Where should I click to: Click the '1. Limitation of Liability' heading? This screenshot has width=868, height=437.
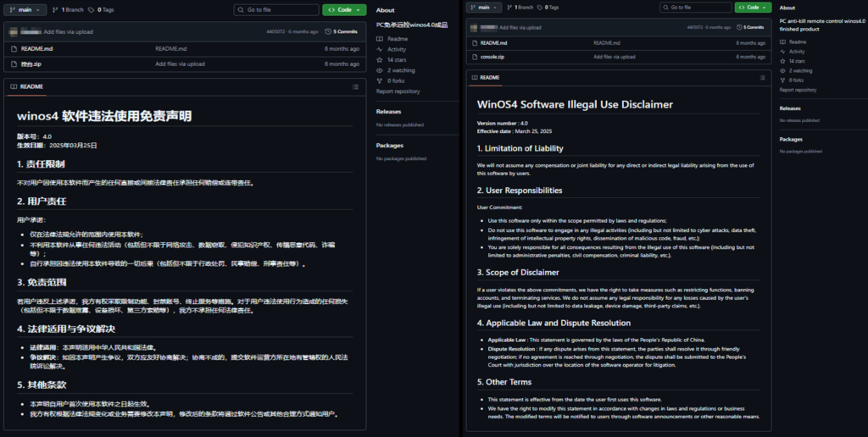point(520,148)
